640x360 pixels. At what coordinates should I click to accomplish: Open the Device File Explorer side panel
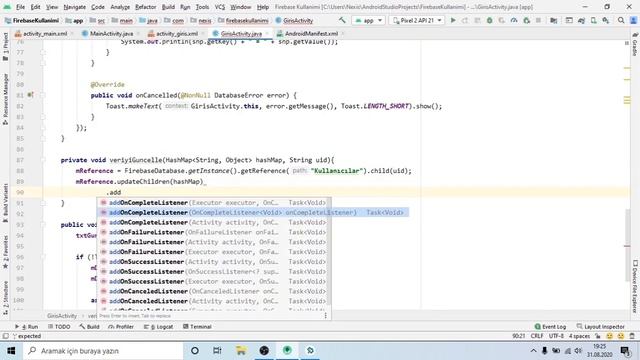635,286
